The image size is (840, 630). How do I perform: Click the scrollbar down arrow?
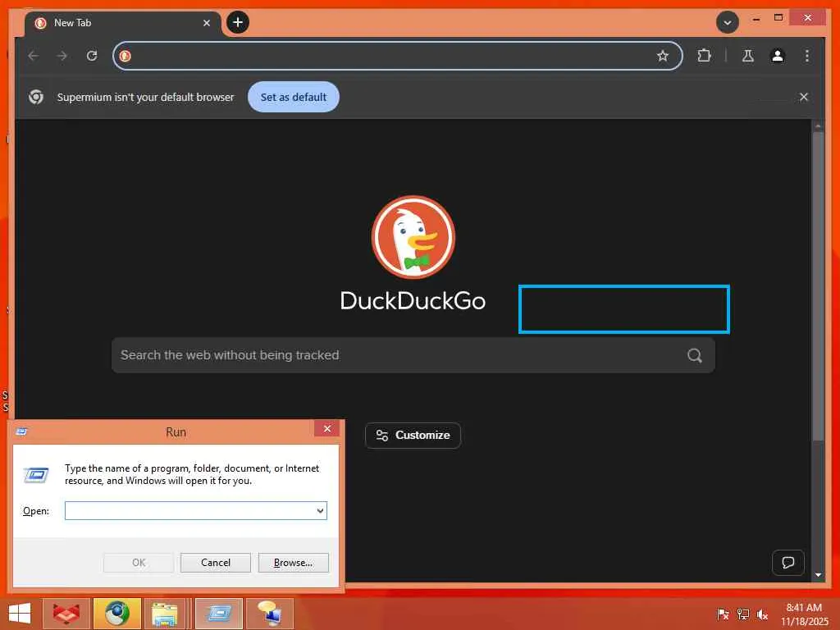coord(818,575)
